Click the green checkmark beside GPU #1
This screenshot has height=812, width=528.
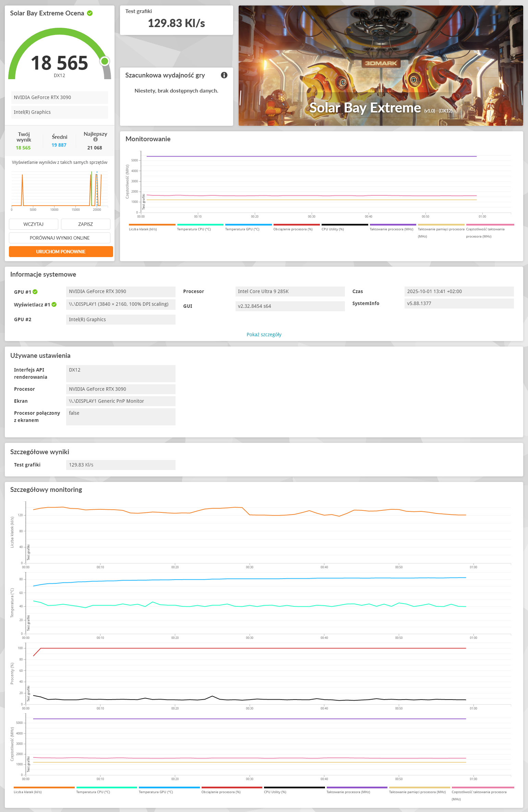(x=35, y=292)
